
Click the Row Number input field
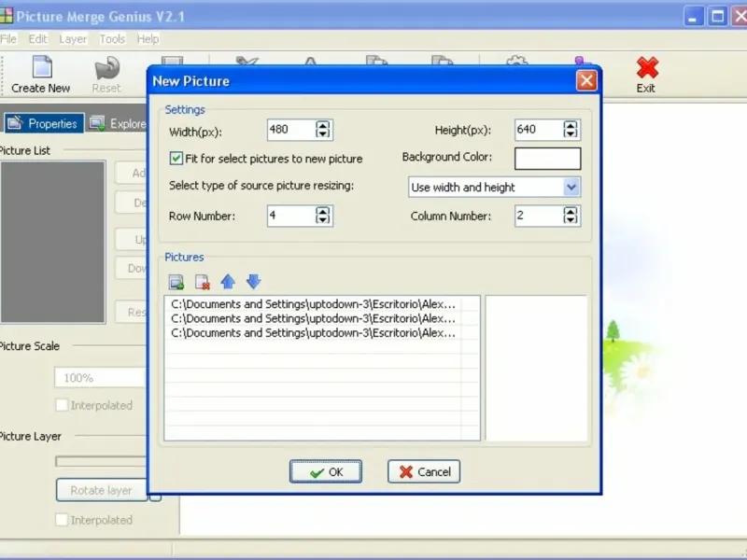291,216
